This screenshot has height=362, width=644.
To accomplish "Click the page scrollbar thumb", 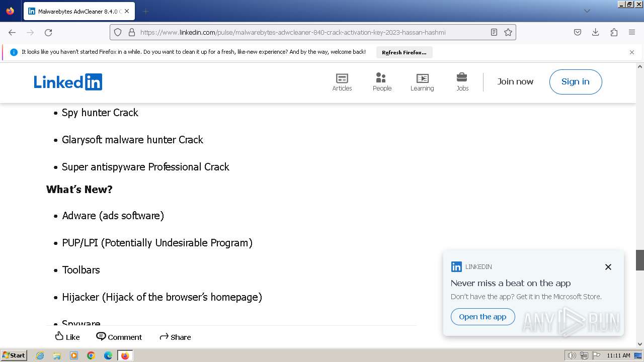I will [640, 260].
